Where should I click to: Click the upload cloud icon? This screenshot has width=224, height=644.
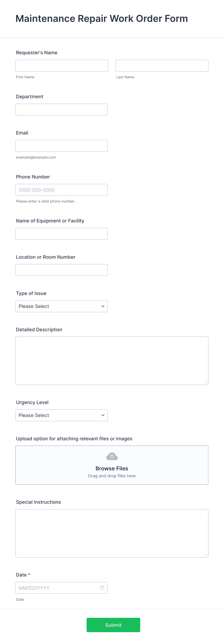click(x=112, y=456)
